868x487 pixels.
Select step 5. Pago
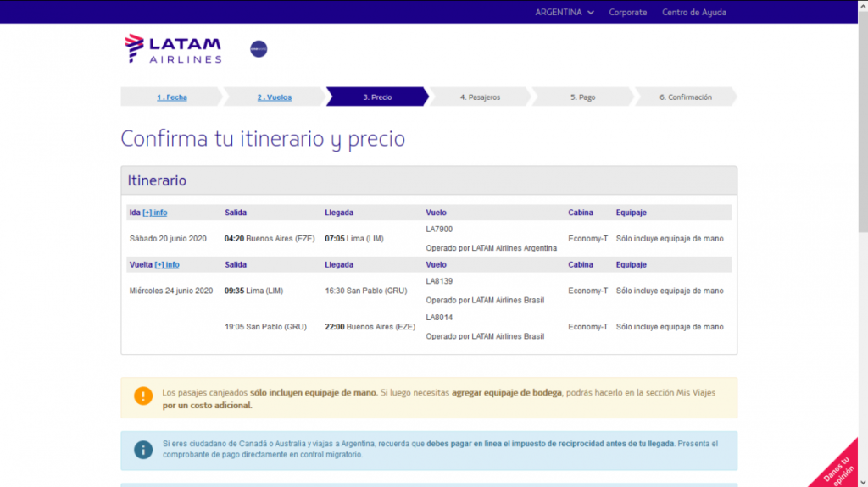click(x=583, y=97)
